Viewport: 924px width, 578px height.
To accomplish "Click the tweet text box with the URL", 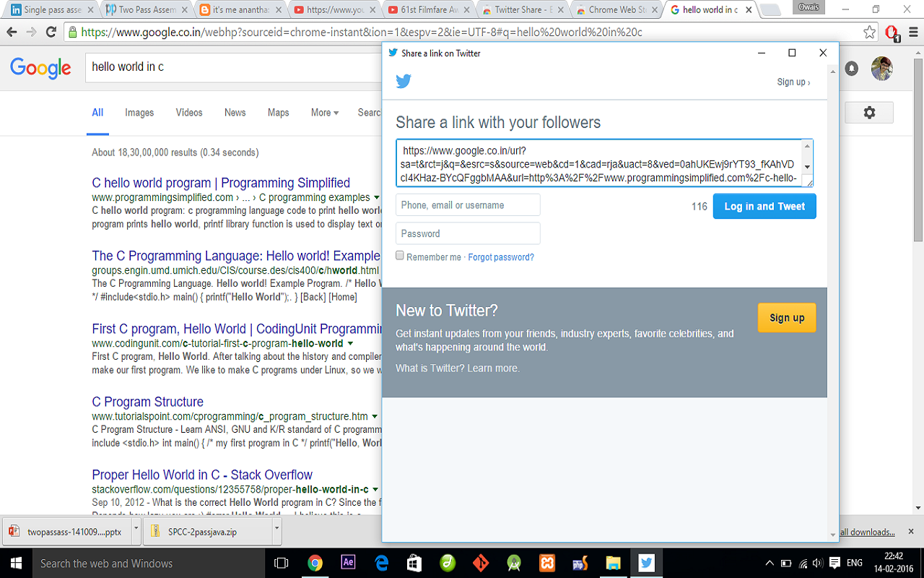I will (x=604, y=163).
